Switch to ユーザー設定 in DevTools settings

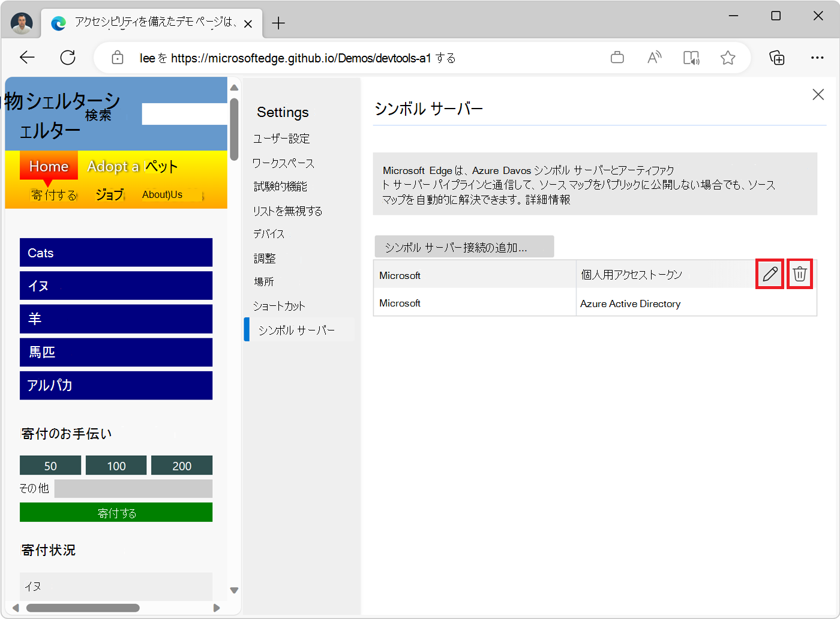[283, 138]
